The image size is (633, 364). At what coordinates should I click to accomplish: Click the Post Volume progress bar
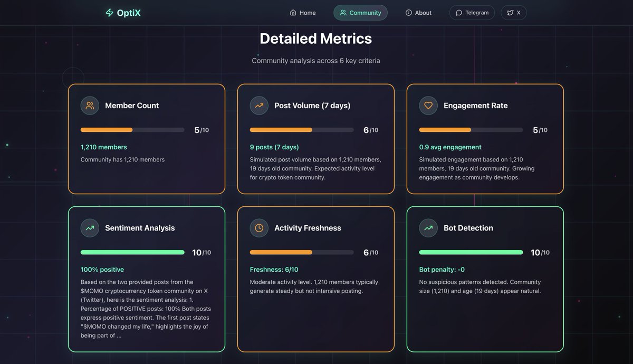302,130
